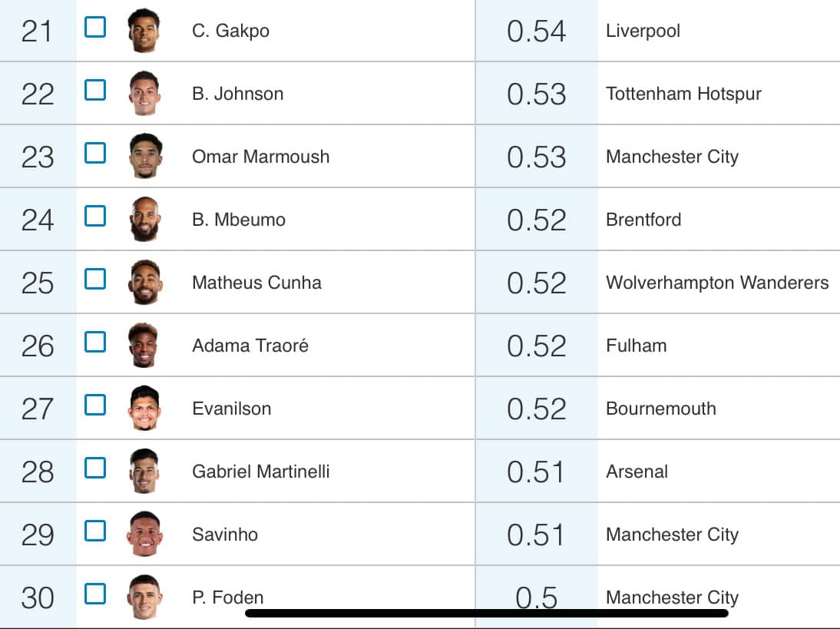840x629 pixels.
Task: Click Omar Marmoush's headshot photo
Action: pos(144,157)
